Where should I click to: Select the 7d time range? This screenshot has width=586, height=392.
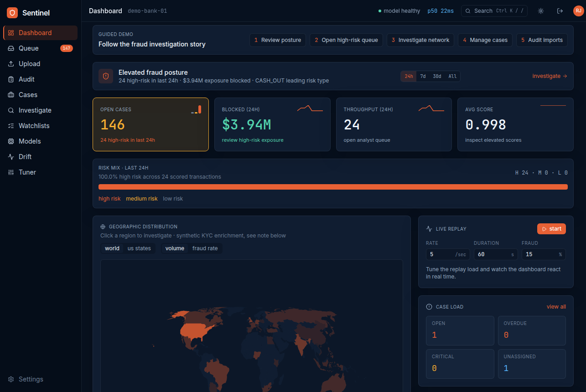click(x=423, y=76)
